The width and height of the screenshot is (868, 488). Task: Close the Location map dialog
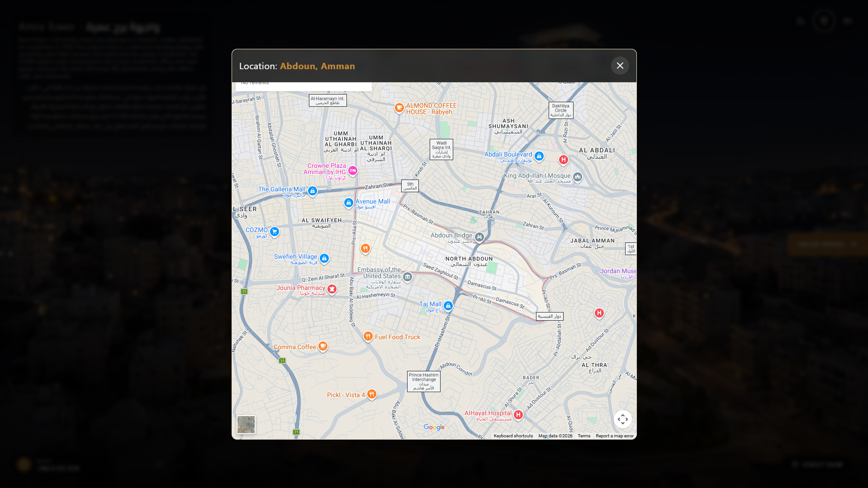pyautogui.click(x=620, y=66)
